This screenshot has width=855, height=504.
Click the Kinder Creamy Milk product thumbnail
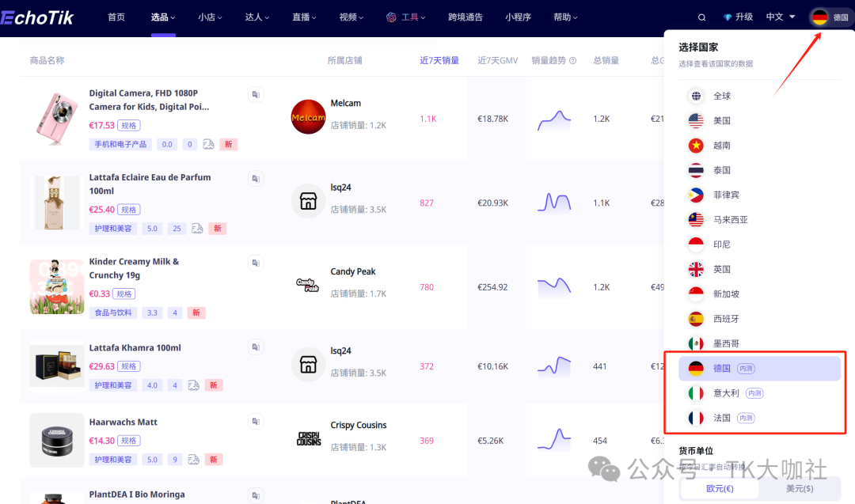[x=56, y=286]
